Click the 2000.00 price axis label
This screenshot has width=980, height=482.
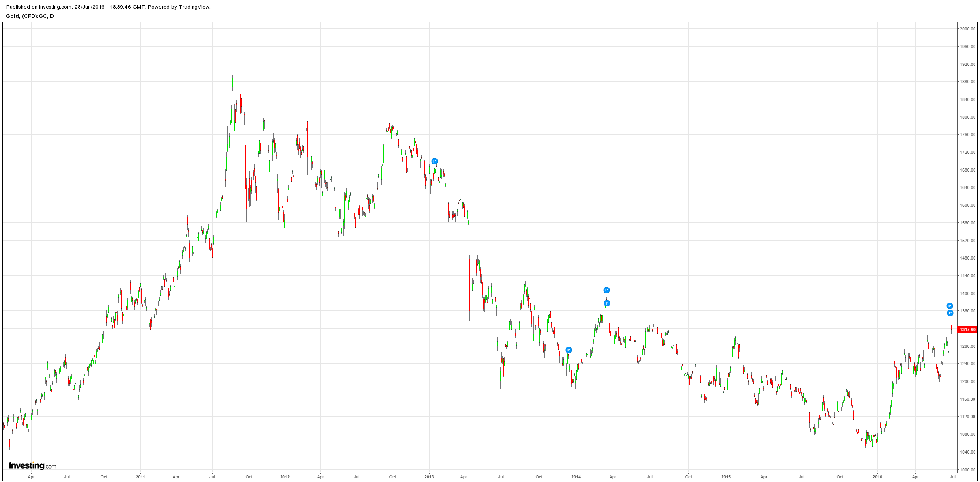coord(967,29)
